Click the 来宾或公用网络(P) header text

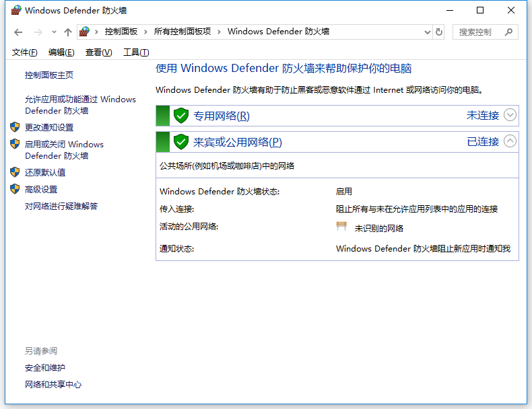click(238, 142)
